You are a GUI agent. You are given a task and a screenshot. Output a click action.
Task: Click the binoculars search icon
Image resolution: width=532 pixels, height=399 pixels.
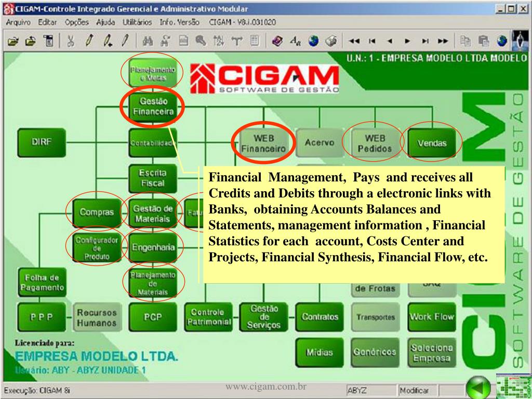pyautogui.click(x=148, y=42)
